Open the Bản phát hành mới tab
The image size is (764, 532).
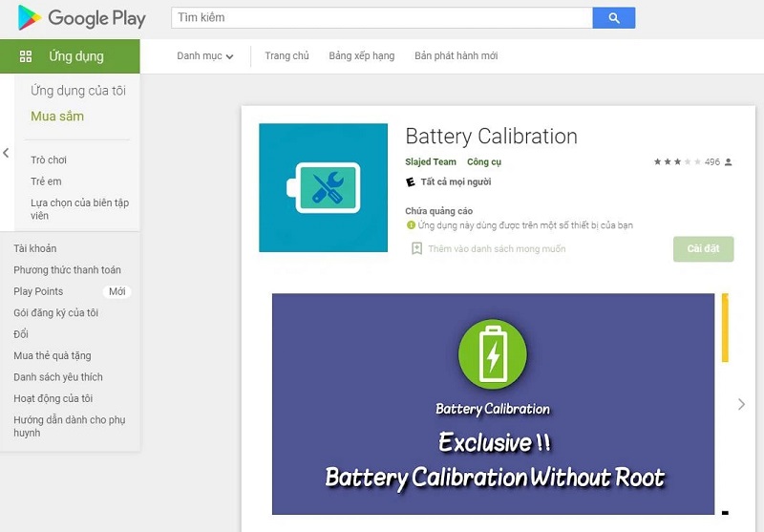point(456,56)
